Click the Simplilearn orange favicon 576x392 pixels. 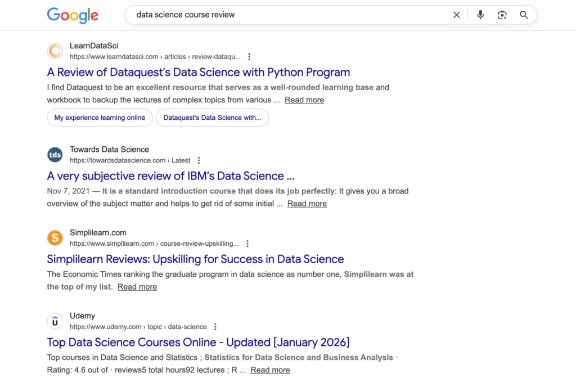tap(55, 238)
